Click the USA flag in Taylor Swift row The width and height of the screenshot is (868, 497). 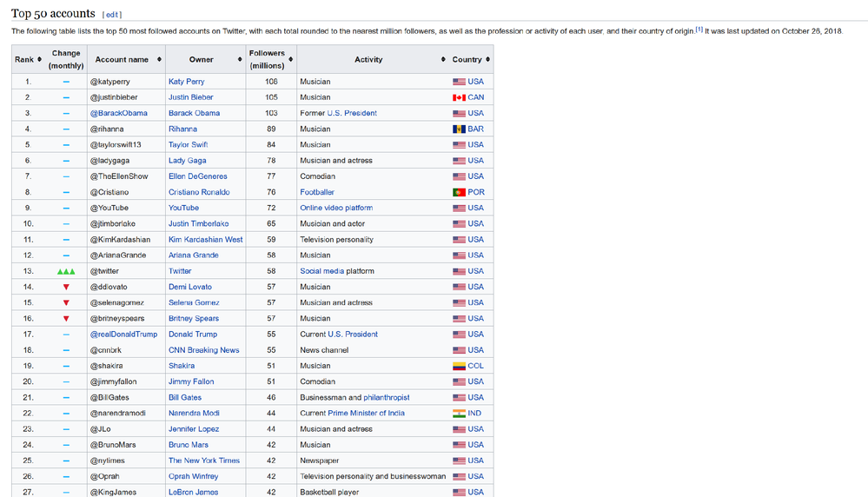coord(459,144)
